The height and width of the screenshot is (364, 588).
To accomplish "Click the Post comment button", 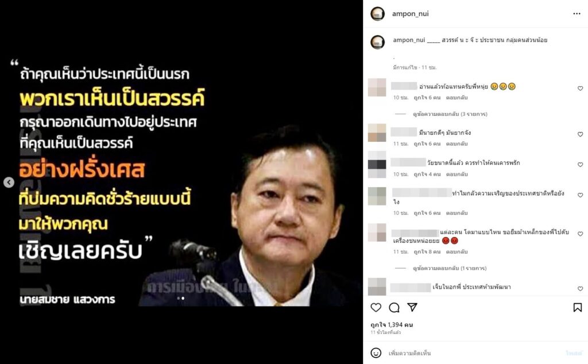I will click(x=574, y=353).
